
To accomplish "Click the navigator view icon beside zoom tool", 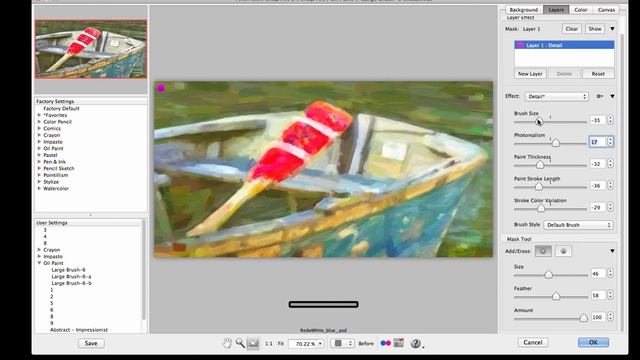I will tap(253, 344).
